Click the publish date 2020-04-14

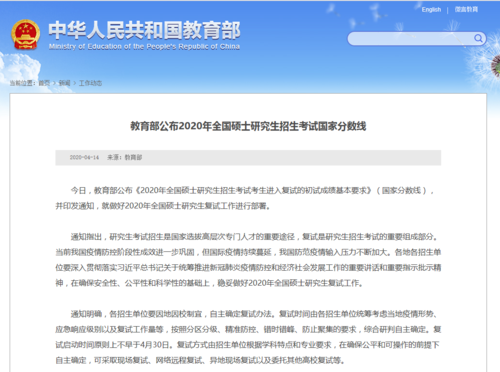(x=84, y=157)
